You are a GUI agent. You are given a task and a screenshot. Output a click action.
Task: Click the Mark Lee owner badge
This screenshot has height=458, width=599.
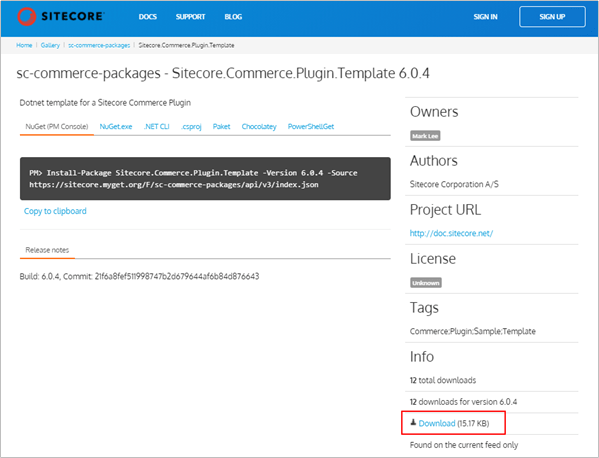click(425, 136)
